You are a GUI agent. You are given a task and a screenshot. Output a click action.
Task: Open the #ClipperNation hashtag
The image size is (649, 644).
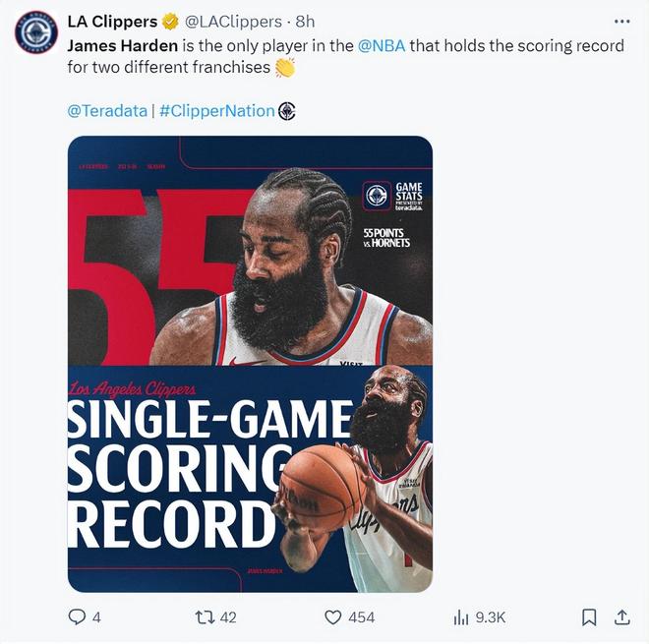217,111
